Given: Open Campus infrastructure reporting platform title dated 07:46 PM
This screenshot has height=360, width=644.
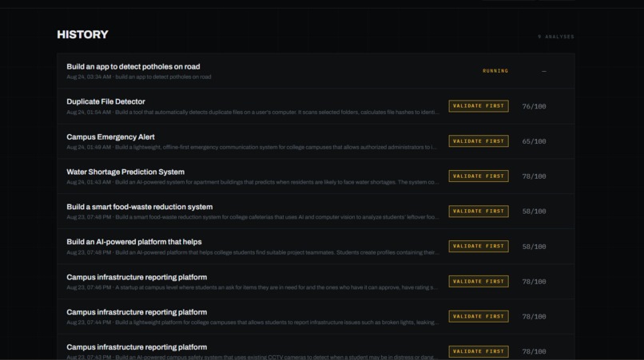Looking at the screenshot, I should click(137, 277).
